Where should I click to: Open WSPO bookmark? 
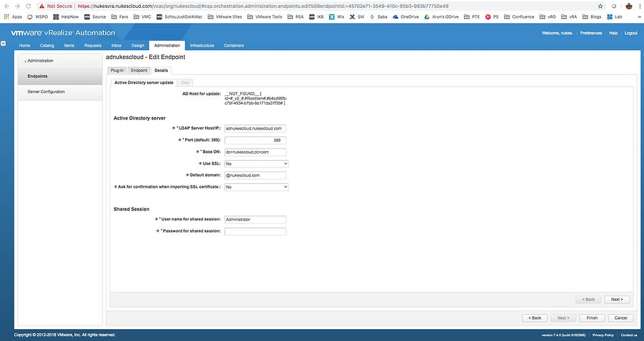37,17
